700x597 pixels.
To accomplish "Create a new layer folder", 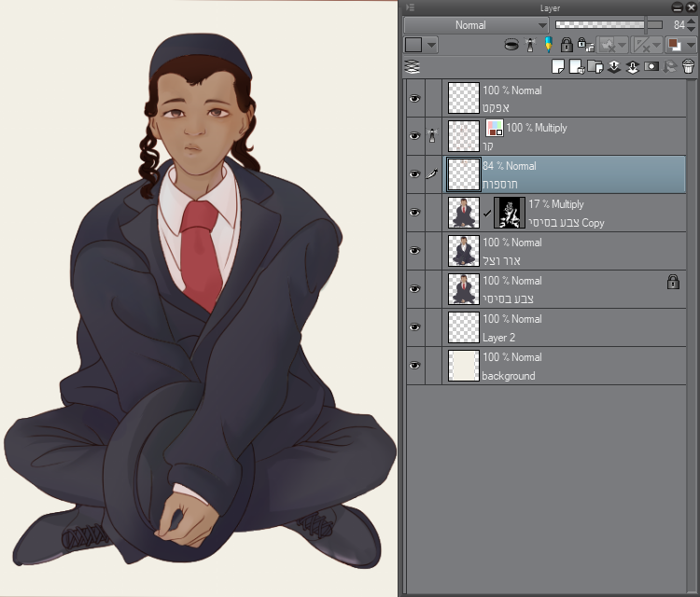I will tap(595, 66).
